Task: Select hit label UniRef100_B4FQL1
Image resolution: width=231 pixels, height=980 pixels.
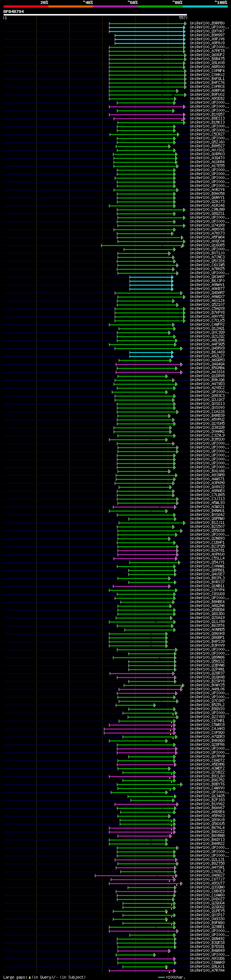Action: (x=208, y=79)
